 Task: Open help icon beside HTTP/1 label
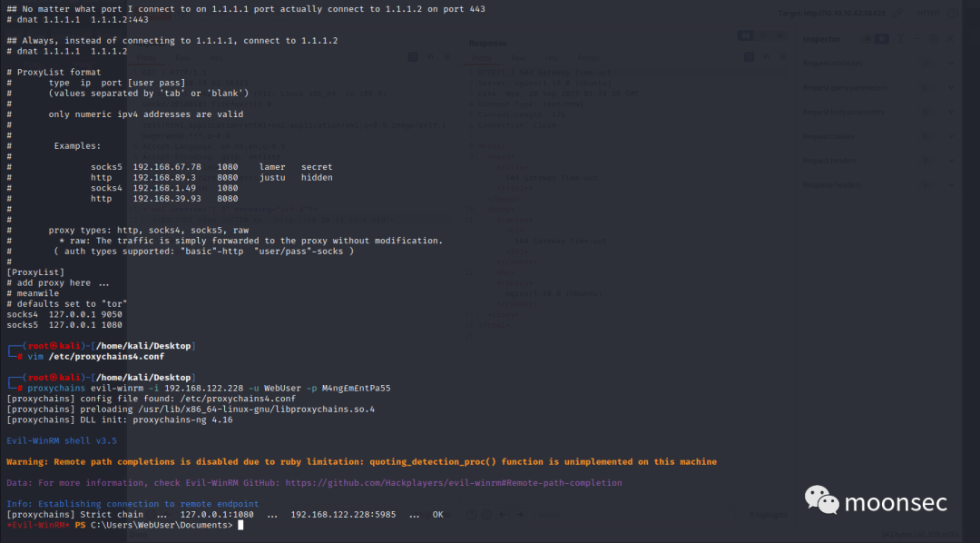[x=953, y=13]
